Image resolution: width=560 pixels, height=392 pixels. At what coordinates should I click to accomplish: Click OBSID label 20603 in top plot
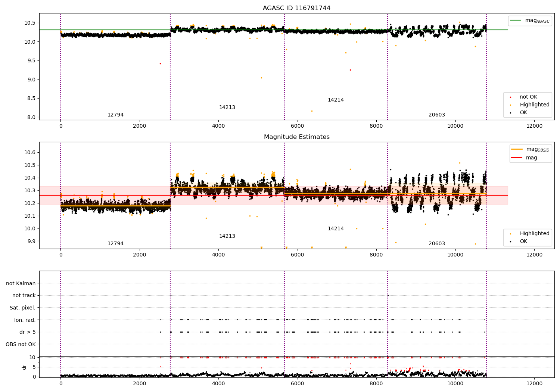pos(437,115)
